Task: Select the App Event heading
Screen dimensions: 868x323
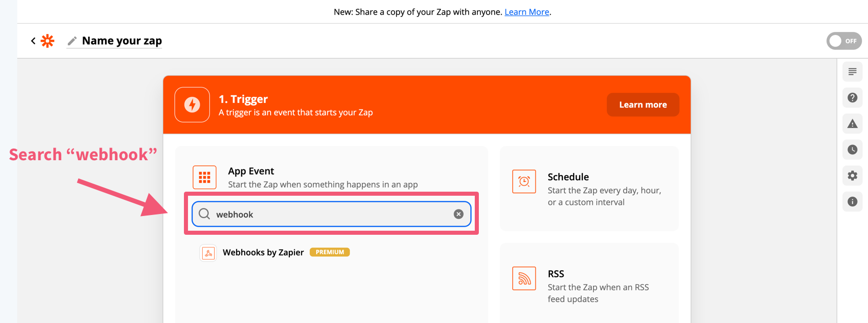Action: [251, 171]
